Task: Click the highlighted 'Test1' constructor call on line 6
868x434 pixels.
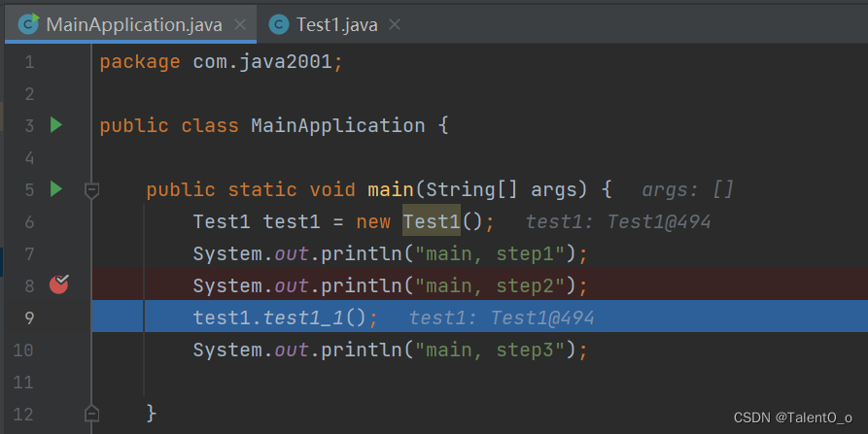Action: (432, 221)
